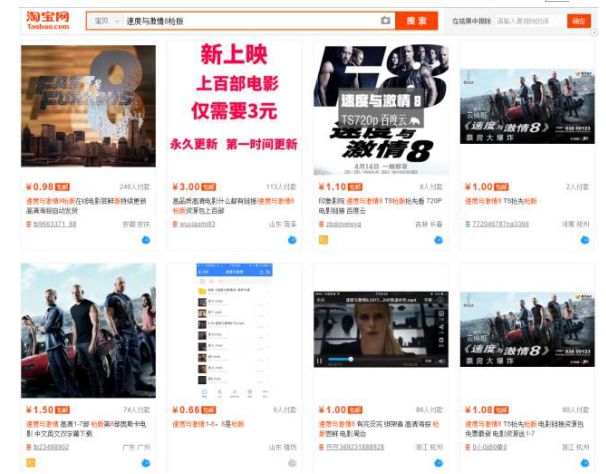Image resolution: width=606 pixels, height=474 pixels.
Task: Focus the filter-within-results input field
Action: click(528, 21)
